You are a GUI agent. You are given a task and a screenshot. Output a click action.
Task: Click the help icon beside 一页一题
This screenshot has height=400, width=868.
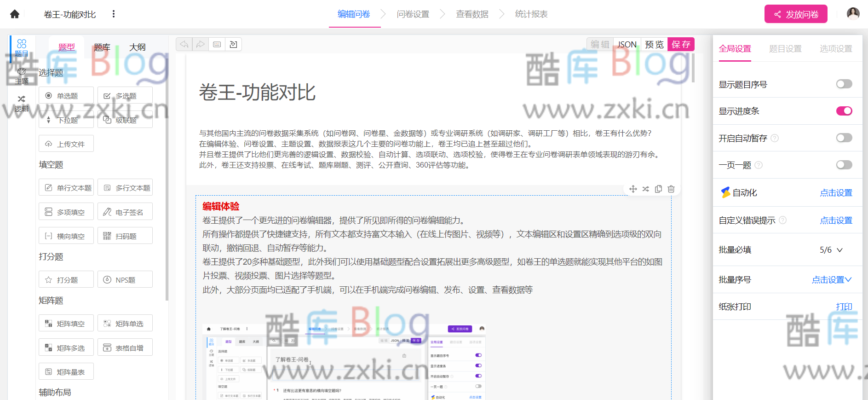pos(759,165)
